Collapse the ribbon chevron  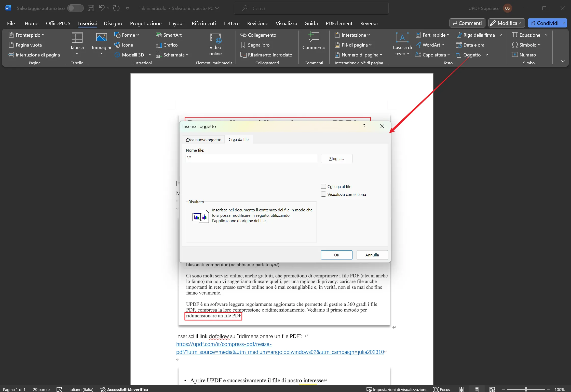[563, 61]
